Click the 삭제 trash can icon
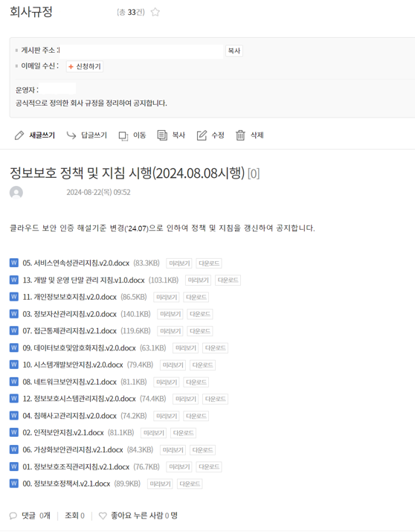Screen dimensions: 415x532 click(240, 135)
